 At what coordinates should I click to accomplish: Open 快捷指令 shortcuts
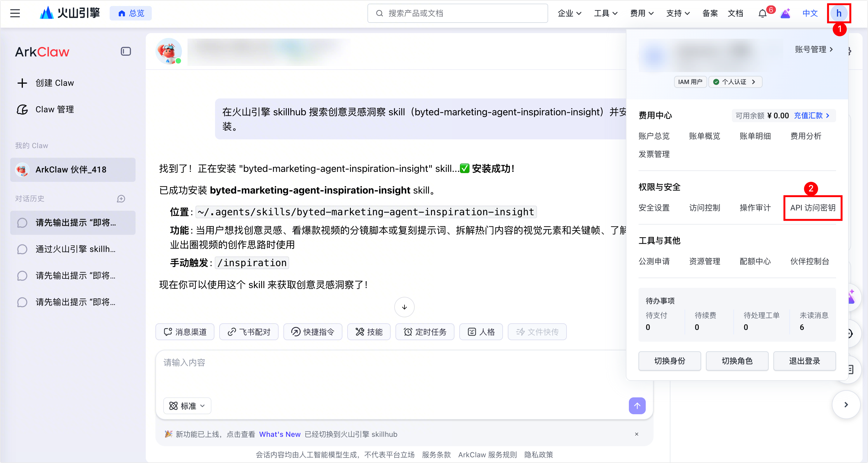coord(313,332)
